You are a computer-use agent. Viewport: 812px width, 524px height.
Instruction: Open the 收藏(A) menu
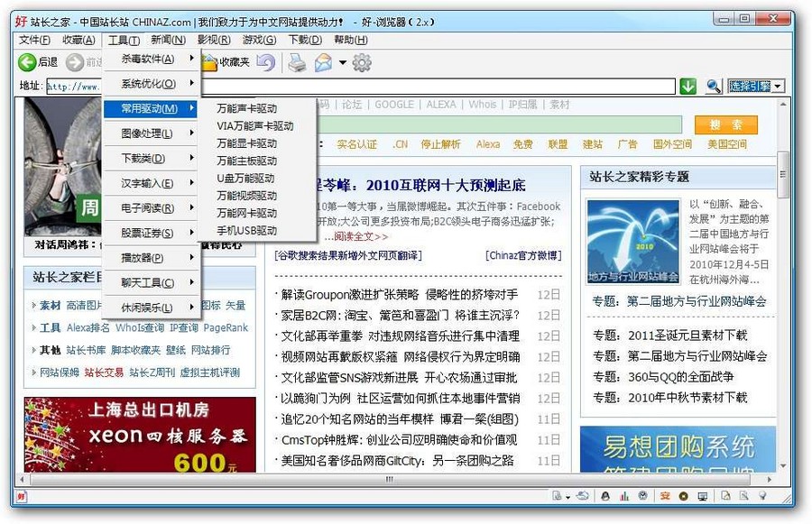(x=78, y=40)
